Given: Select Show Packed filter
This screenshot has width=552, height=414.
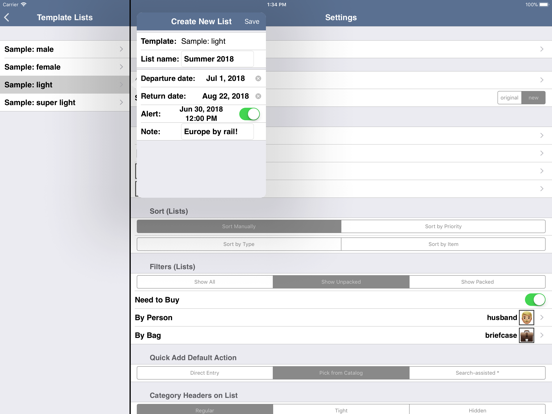Looking at the screenshot, I should click(x=477, y=282).
